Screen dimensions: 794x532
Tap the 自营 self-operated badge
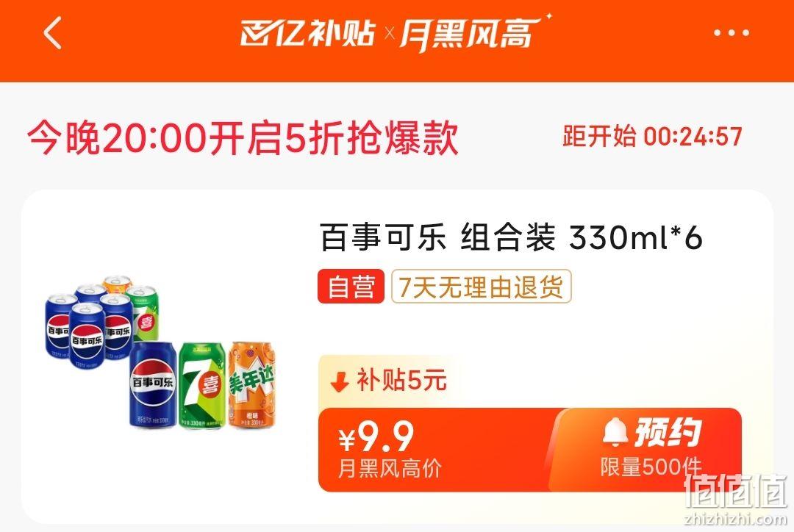coord(351,287)
